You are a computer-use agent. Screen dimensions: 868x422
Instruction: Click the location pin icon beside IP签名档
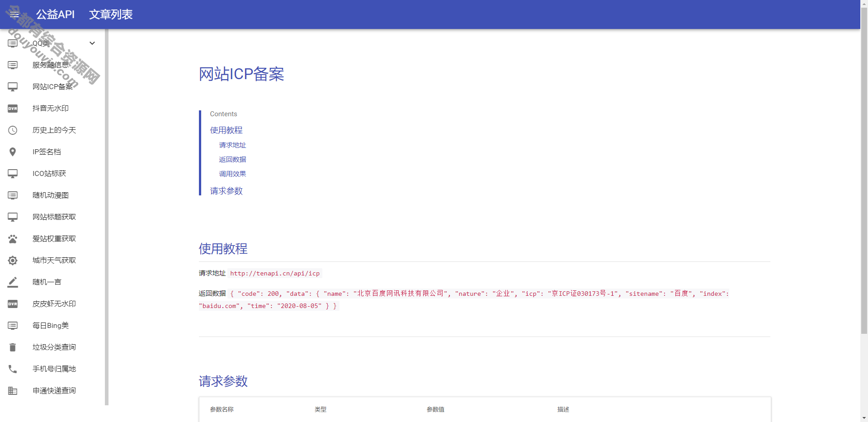click(x=13, y=152)
